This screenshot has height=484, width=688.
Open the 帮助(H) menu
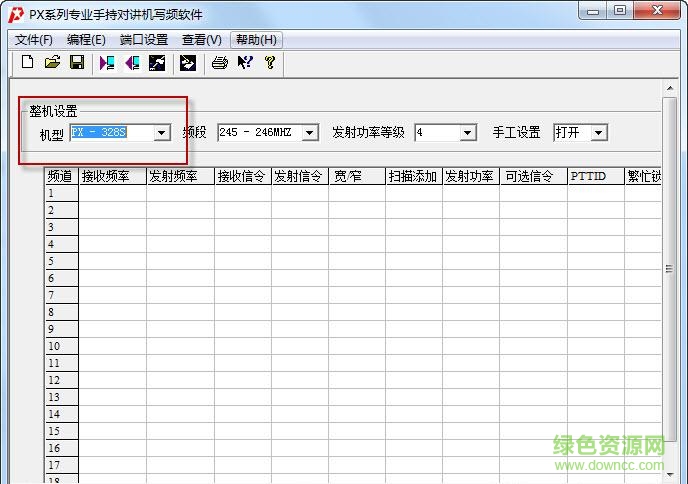pos(257,40)
